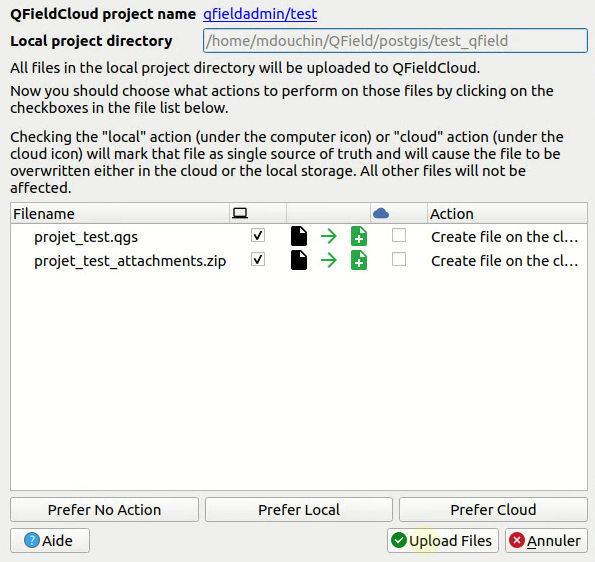595x562 pixels.
Task: Check the cloud checkbox for projet_test_attachments.zip
Action: tap(399, 260)
